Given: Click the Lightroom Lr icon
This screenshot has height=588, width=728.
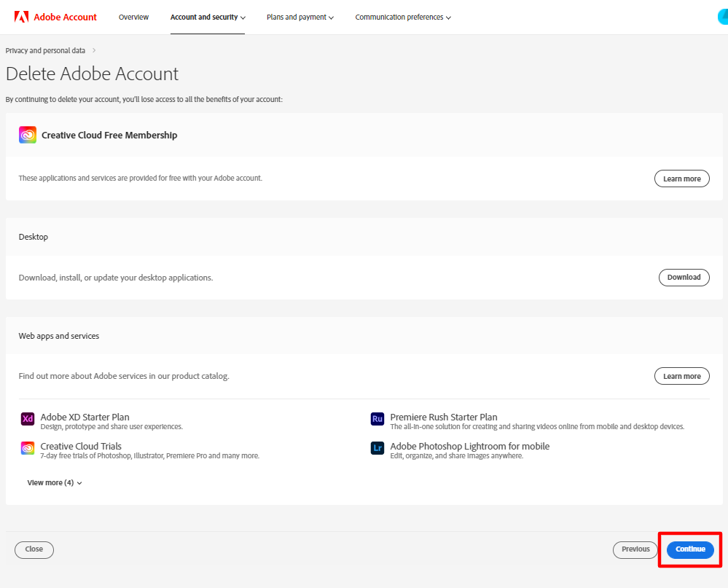Looking at the screenshot, I should (x=377, y=448).
